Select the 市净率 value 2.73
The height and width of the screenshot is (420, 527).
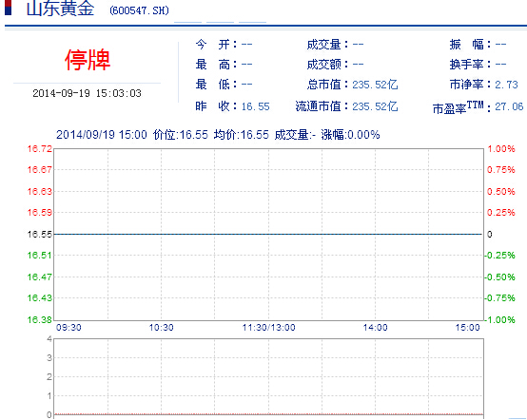[506, 85]
